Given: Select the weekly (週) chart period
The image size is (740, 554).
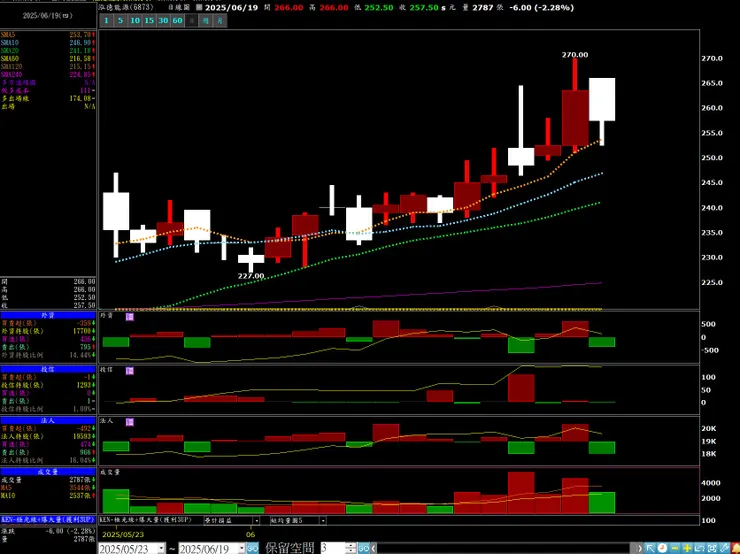Looking at the screenshot, I should pos(206,20).
